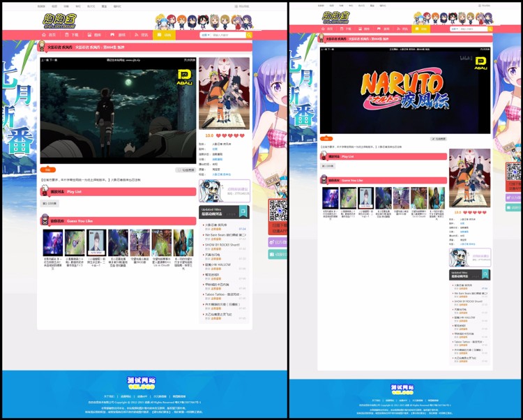Click the footer logo on right page
This screenshot has height=420, width=523.
[402, 389]
